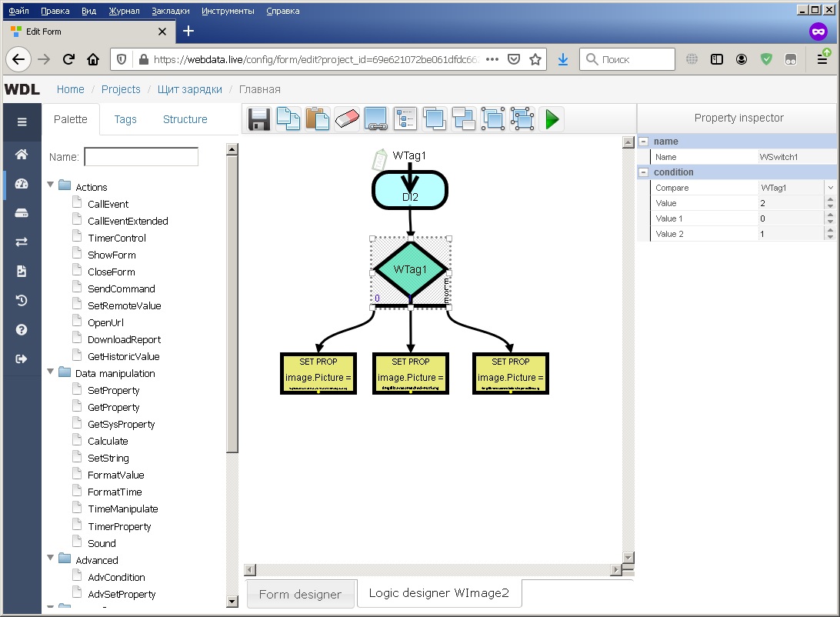The height and width of the screenshot is (617, 840).
Task: Increase Value using the stepper up arrow
Action: [830, 200]
